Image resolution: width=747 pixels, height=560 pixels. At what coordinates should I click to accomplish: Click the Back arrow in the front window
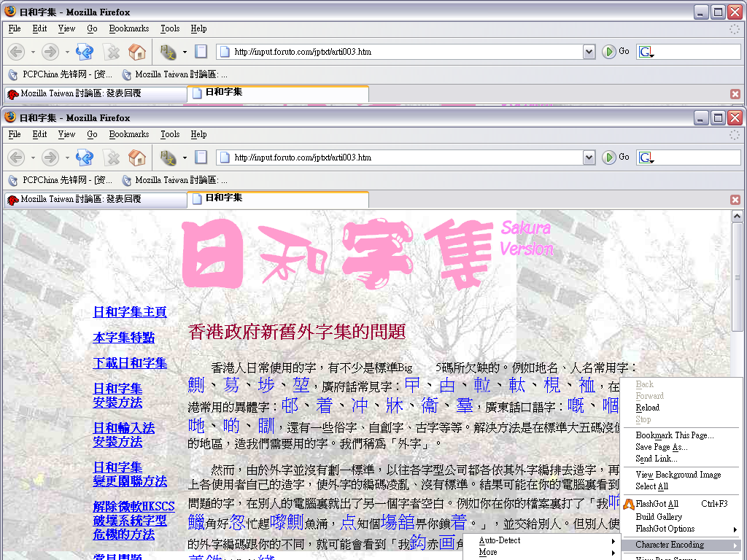(16, 157)
